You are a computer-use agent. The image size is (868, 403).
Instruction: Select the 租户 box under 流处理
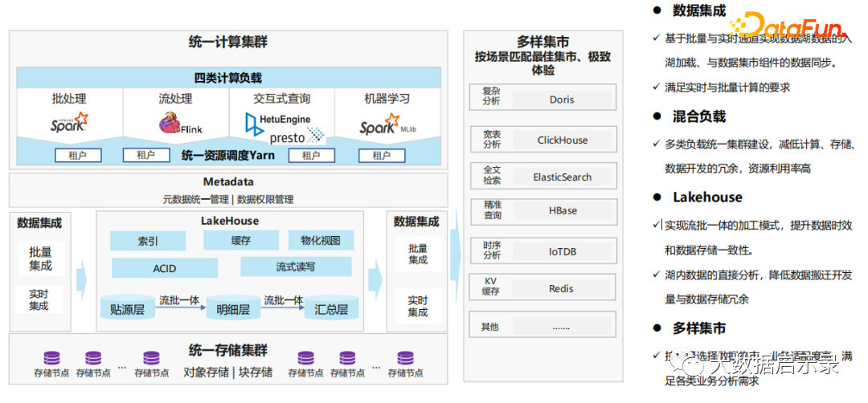tap(146, 156)
